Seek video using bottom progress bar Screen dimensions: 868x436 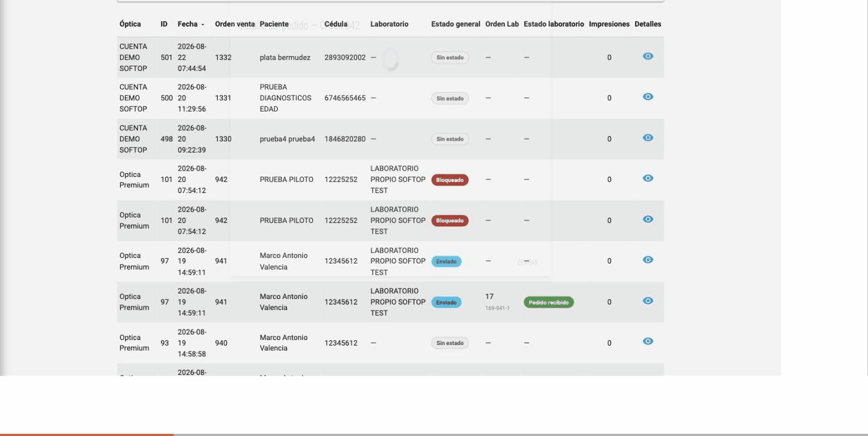pos(434,434)
